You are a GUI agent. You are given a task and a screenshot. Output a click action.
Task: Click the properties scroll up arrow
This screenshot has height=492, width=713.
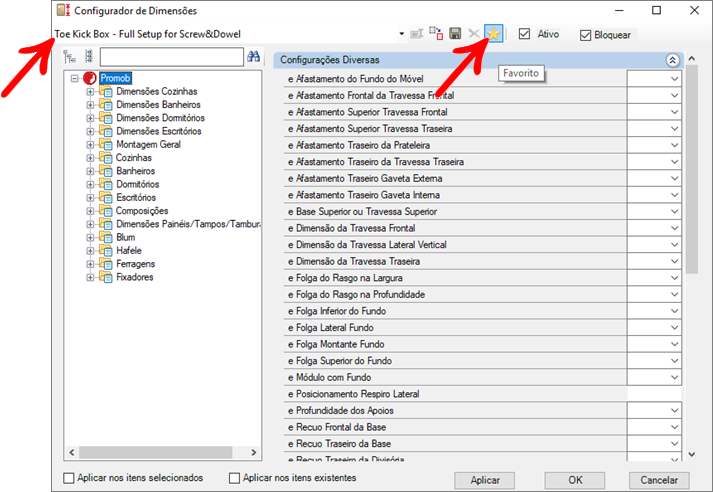(x=692, y=59)
